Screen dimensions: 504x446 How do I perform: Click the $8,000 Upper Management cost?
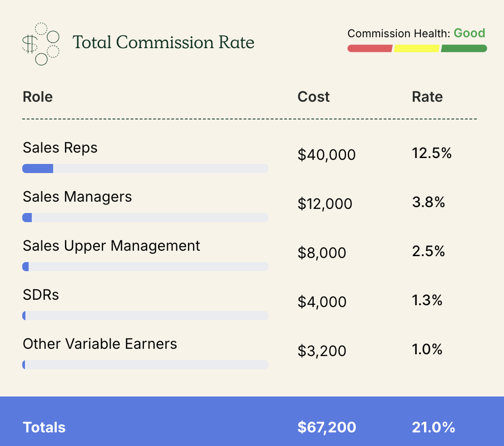pos(321,253)
